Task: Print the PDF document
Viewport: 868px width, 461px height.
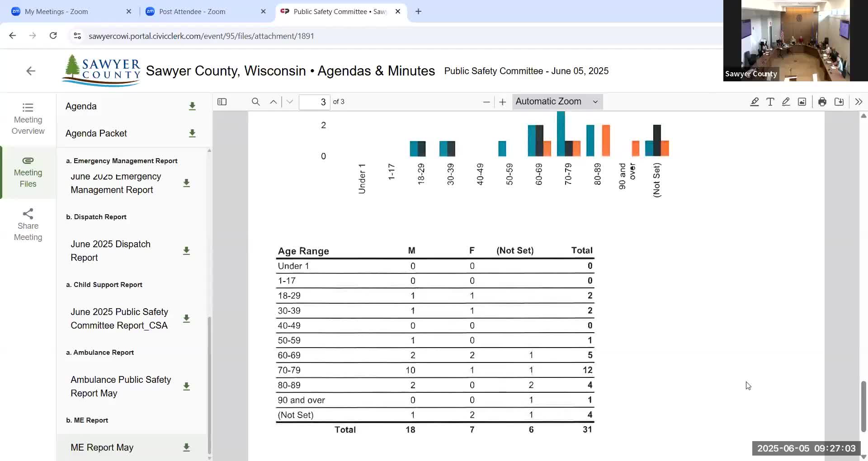Action: pyautogui.click(x=822, y=102)
